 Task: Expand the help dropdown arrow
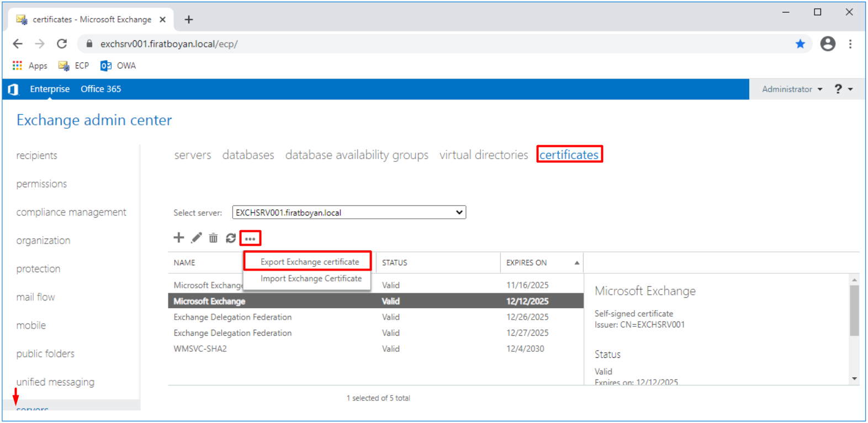[x=850, y=89]
